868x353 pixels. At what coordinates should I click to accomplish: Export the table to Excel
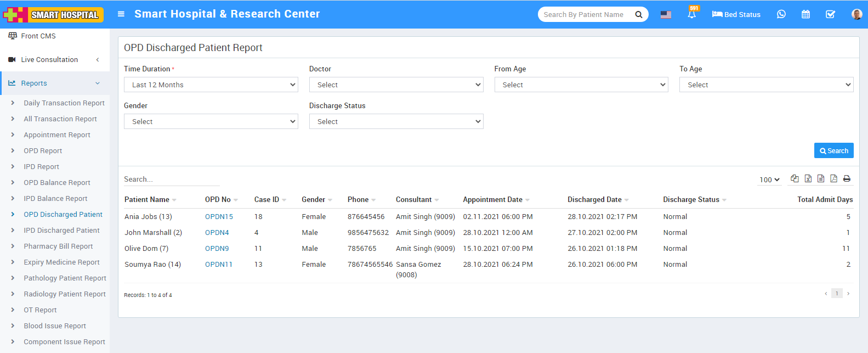pos(808,178)
